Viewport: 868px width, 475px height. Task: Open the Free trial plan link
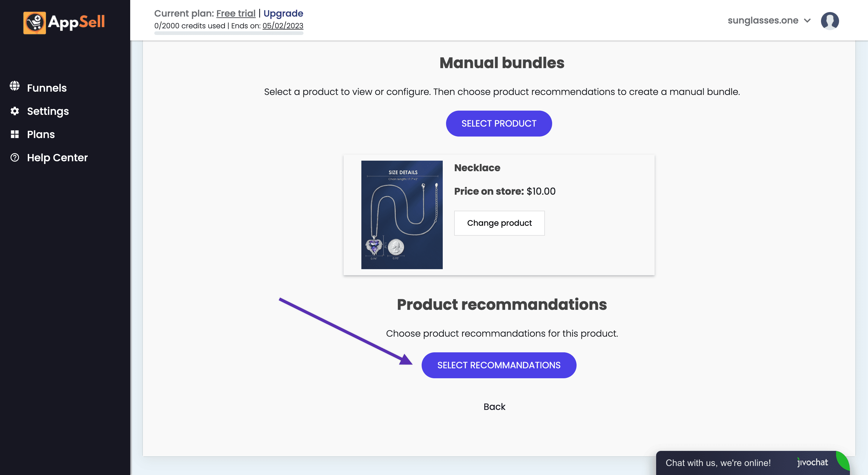tap(235, 13)
